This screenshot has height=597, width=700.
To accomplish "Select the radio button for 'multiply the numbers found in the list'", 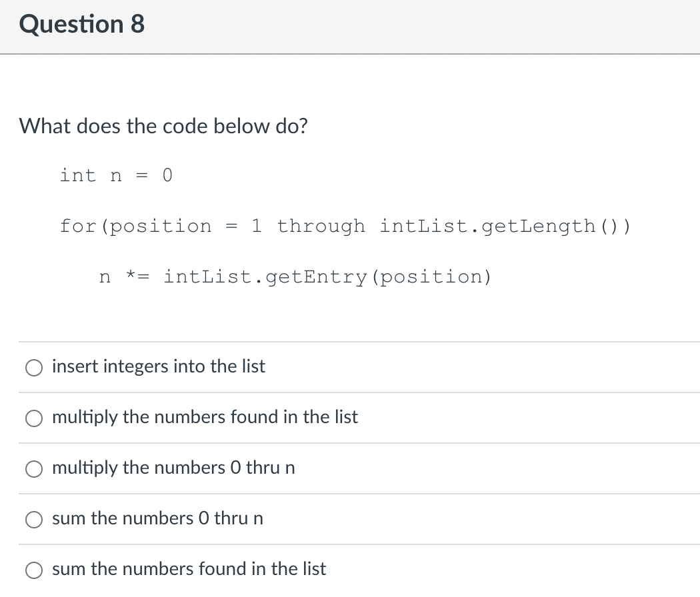I will point(33,418).
